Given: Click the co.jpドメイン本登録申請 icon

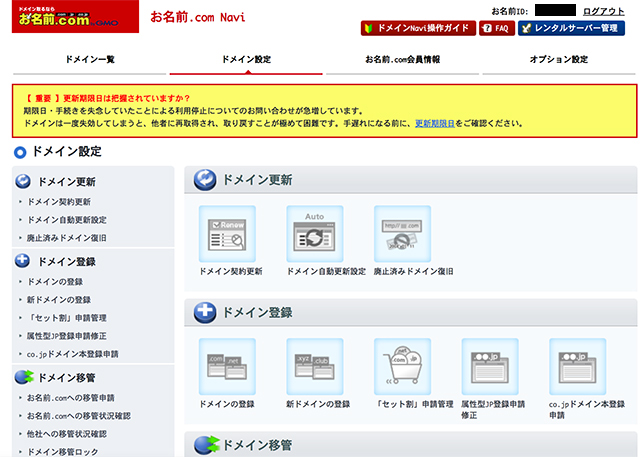Looking at the screenshot, I should pos(578,366).
